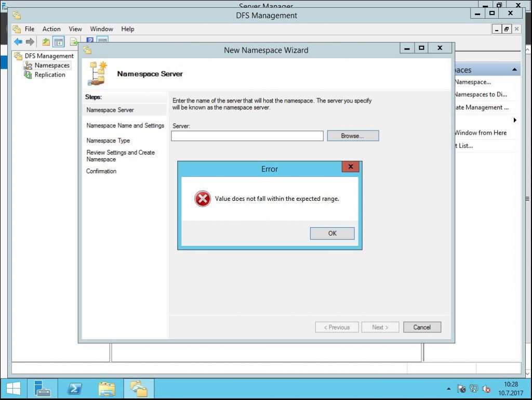Restore down the inner DFS Management console window
This screenshot has width=532, height=400.
point(506,29)
